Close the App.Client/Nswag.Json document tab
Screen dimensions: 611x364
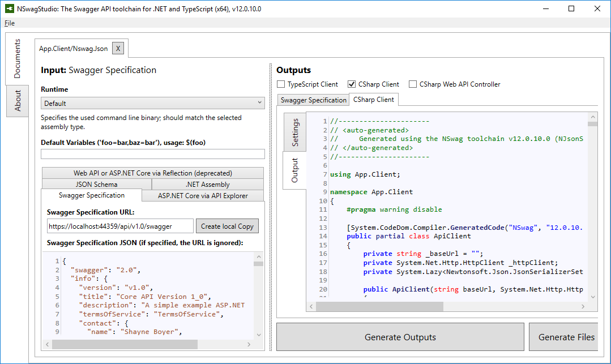118,49
